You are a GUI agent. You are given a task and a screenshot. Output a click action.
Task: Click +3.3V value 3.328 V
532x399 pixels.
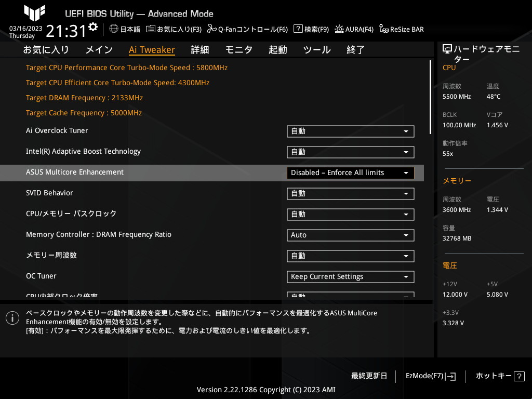pyautogui.click(x=453, y=323)
